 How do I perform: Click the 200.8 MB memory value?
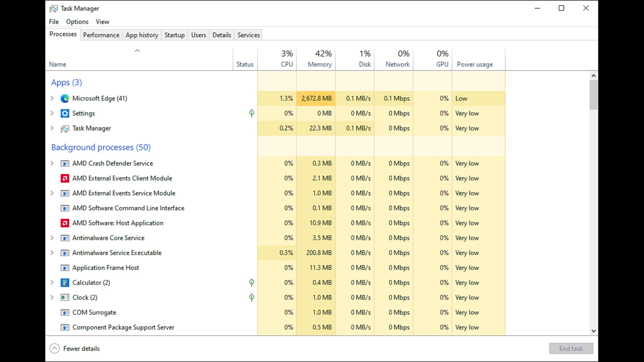click(x=319, y=253)
